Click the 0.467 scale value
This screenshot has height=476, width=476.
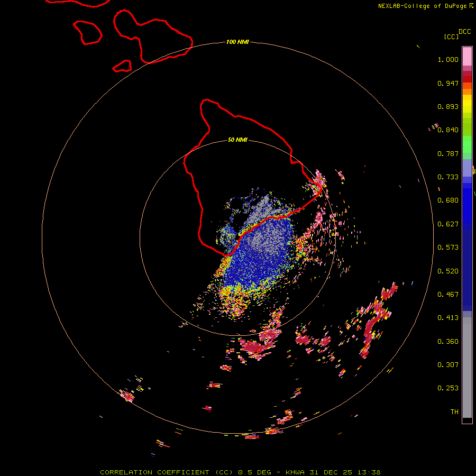coord(448,295)
